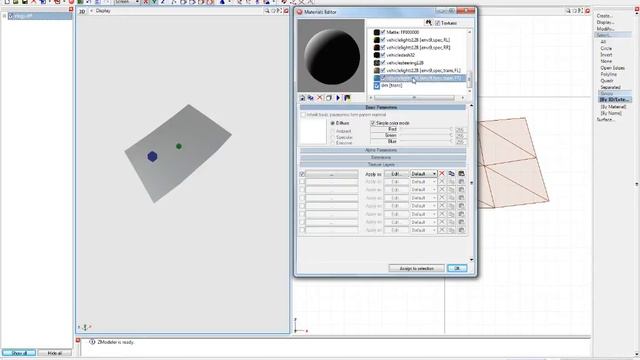
Task: Click paste icon in first texture layer row
Action: pyautogui.click(x=461, y=173)
